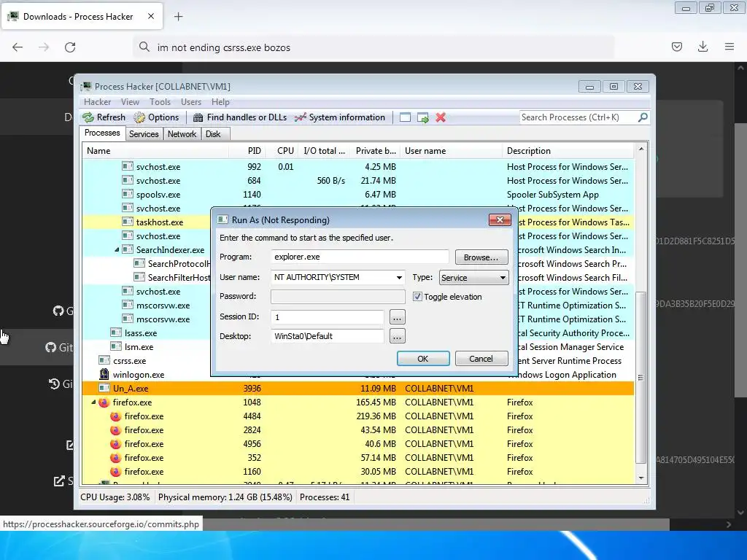The width and height of the screenshot is (747, 560).
Task: Open Firefox downloads arrow icon
Action: 703,47
